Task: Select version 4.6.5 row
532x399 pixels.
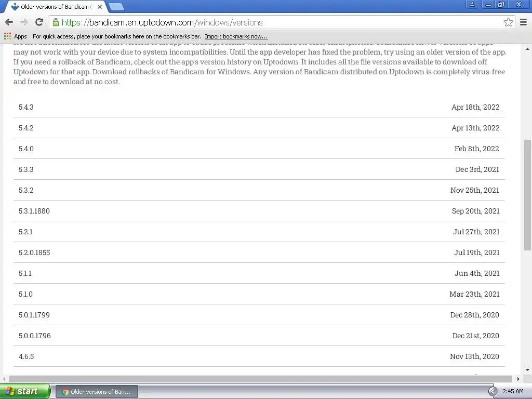Action: point(259,356)
